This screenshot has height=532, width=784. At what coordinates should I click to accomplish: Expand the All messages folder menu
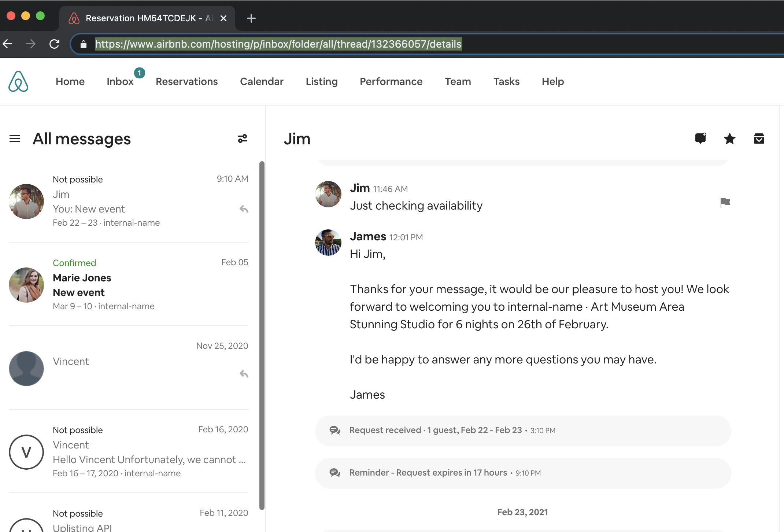pyautogui.click(x=15, y=138)
